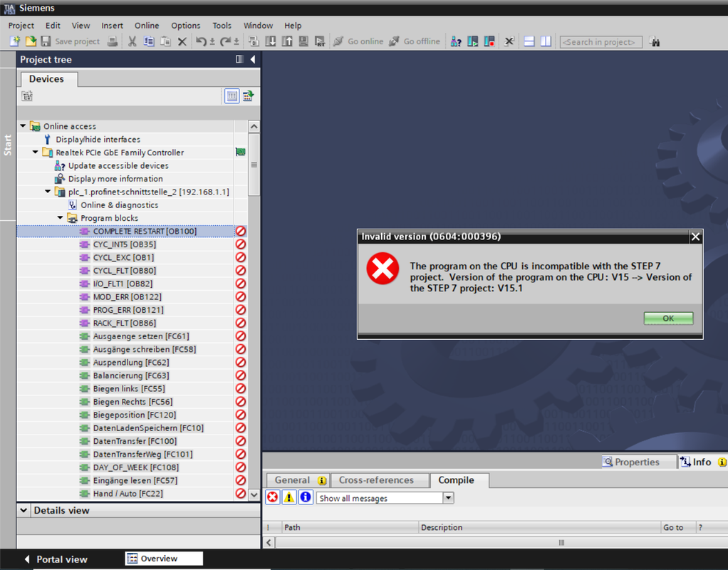Open the Undo history dropdown arrow
Image resolution: width=728 pixels, height=570 pixels.
pos(212,42)
